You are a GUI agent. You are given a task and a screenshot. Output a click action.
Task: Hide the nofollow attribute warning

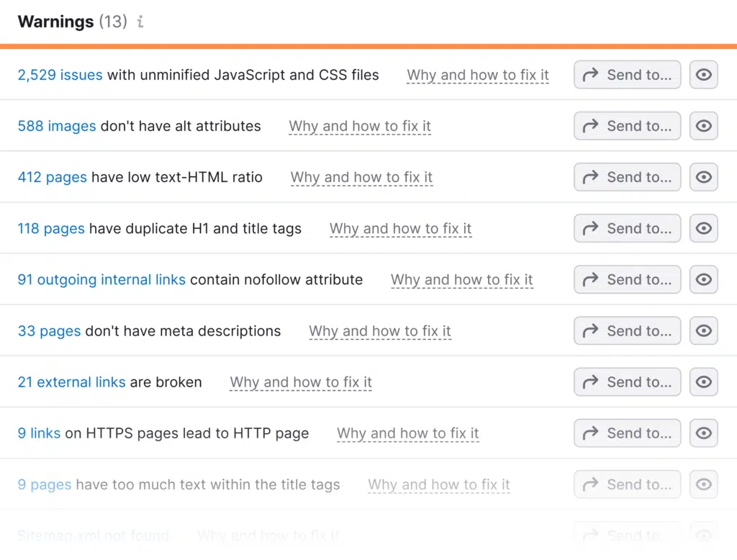pyautogui.click(x=703, y=279)
